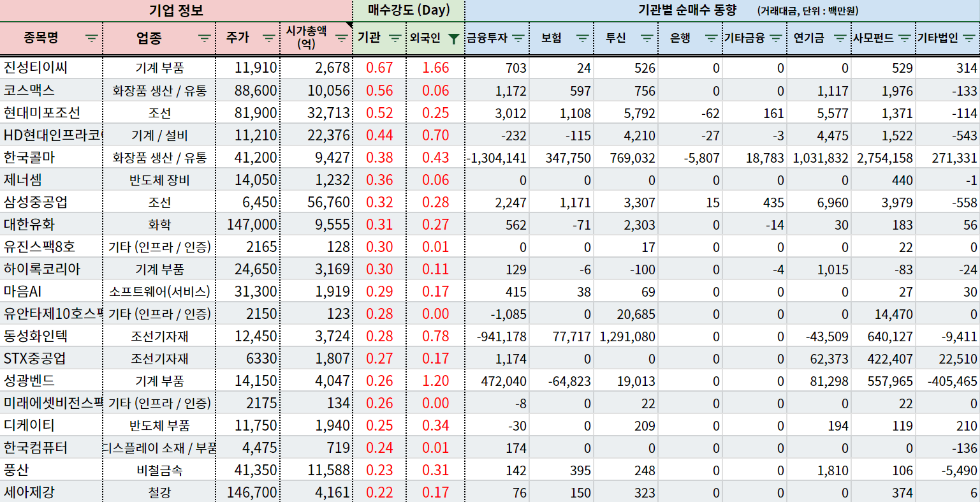Click stock name 현대미포조선
The image size is (980, 502).
42,113
